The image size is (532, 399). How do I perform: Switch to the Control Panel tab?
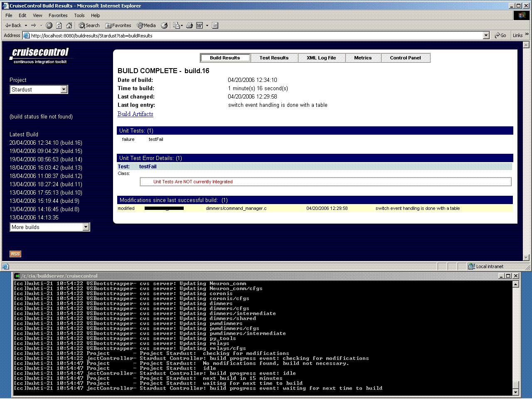405,58
